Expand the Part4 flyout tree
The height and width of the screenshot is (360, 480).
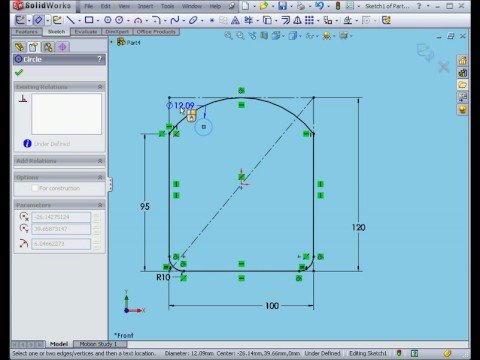click(112, 42)
